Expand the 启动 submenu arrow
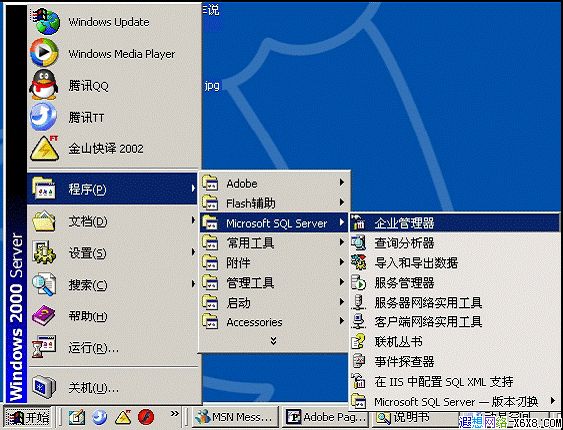Viewport: 563px width, 430px height. point(342,302)
